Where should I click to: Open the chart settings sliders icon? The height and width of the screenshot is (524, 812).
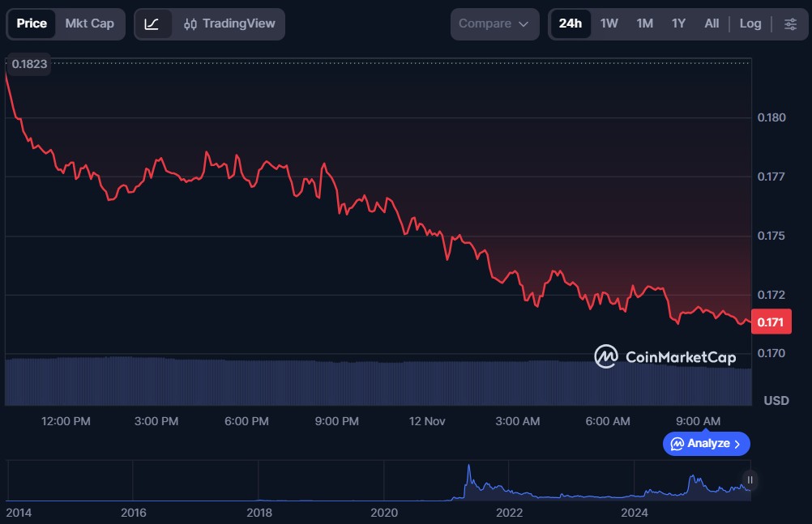pos(790,23)
